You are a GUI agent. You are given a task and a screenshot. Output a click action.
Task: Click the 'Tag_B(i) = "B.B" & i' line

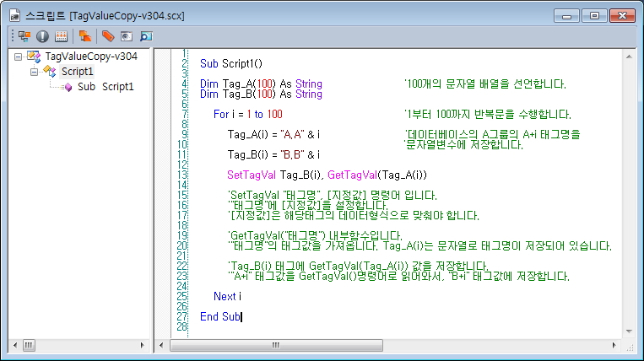point(274,154)
